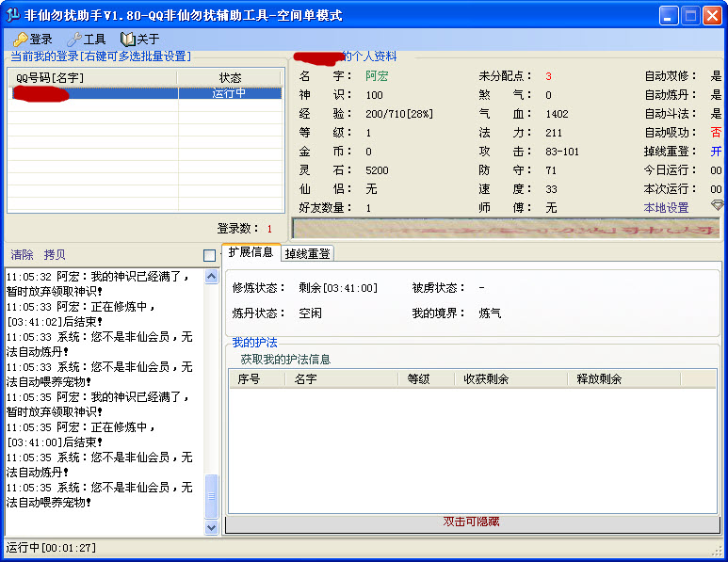Click the log scrollbar thumb

[211, 496]
